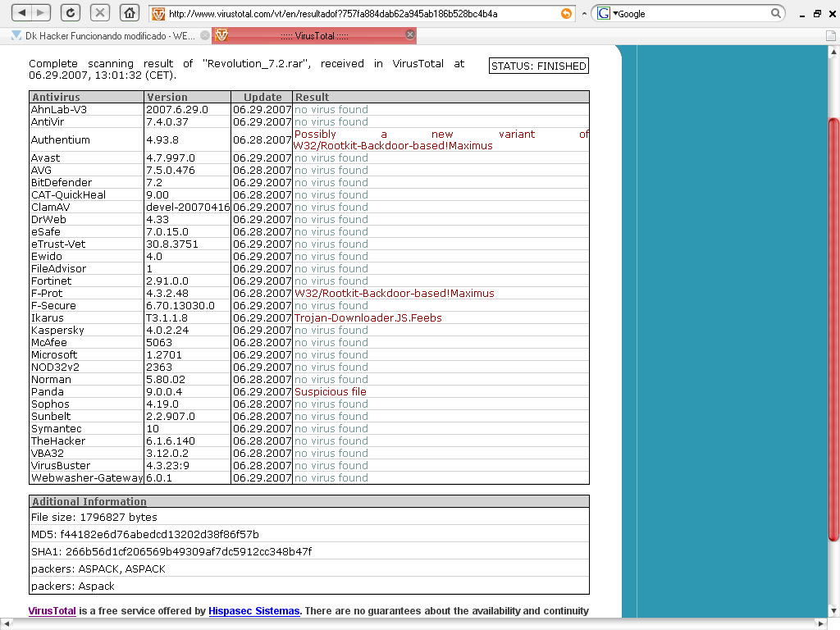Switch to Dk Hacker Funcionando modificado tab
The width and height of the screenshot is (840, 630).
tap(110, 36)
